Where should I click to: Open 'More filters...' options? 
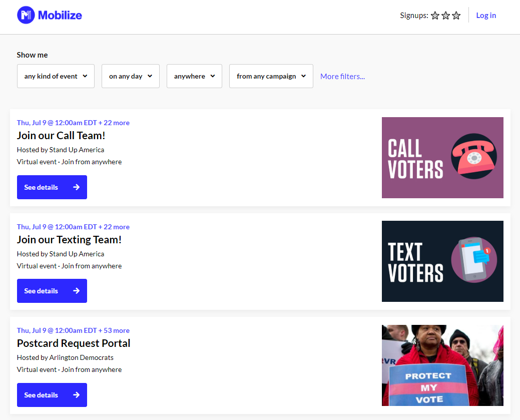pos(342,76)
